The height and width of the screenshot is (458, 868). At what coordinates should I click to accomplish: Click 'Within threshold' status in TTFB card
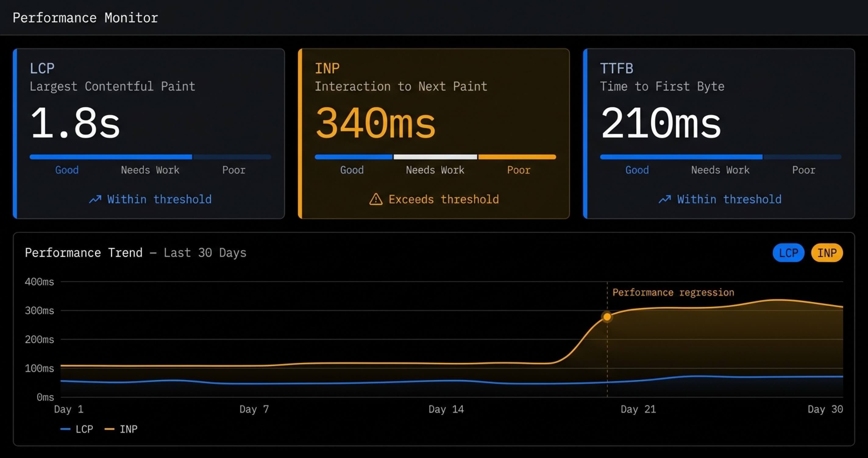click(729, 199)
